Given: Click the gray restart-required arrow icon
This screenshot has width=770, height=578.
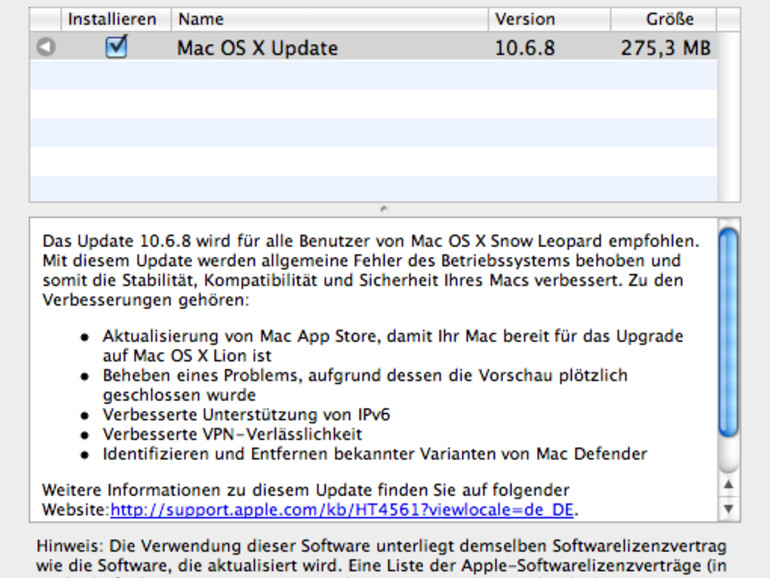Looking at the screenshot, I should 46,47.
